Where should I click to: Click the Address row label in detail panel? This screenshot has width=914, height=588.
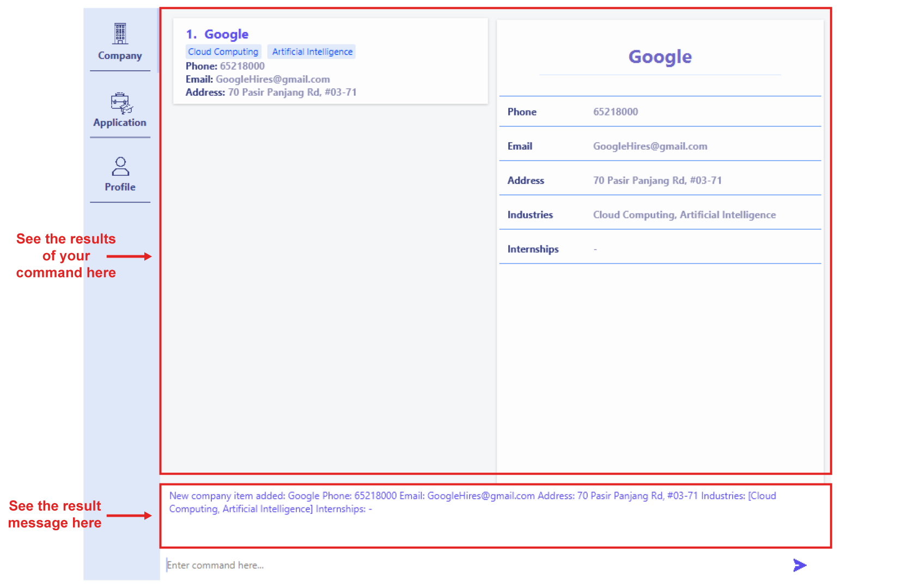tap(526, 180)
